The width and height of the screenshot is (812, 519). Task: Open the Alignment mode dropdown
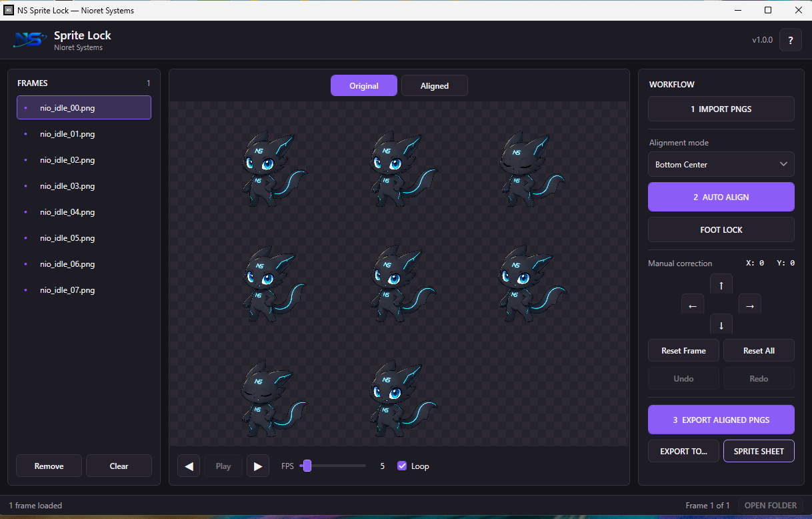click(x=721, y=164)
